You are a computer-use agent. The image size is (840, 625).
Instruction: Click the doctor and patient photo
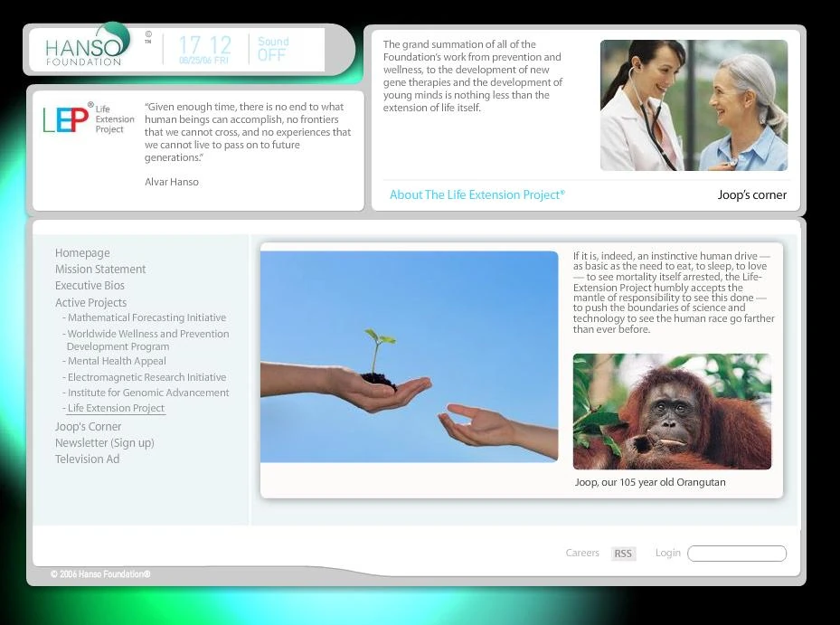click(x=694, y=105)
